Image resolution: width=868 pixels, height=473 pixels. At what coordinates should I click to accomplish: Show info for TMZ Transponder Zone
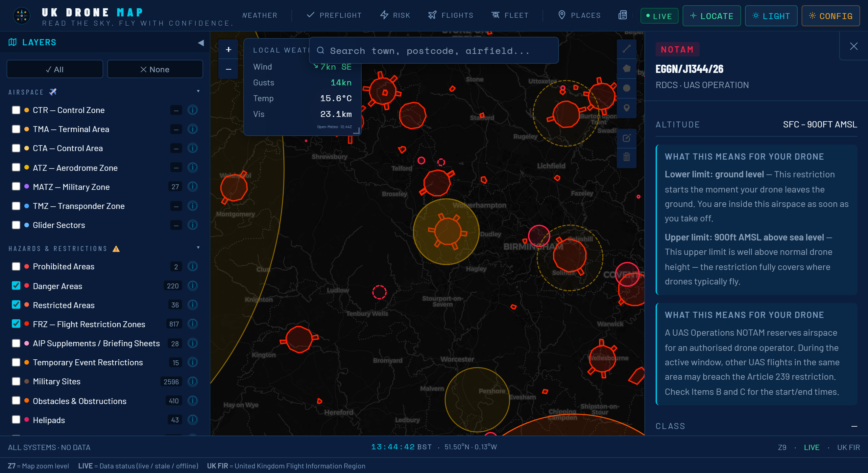point(192,206)
